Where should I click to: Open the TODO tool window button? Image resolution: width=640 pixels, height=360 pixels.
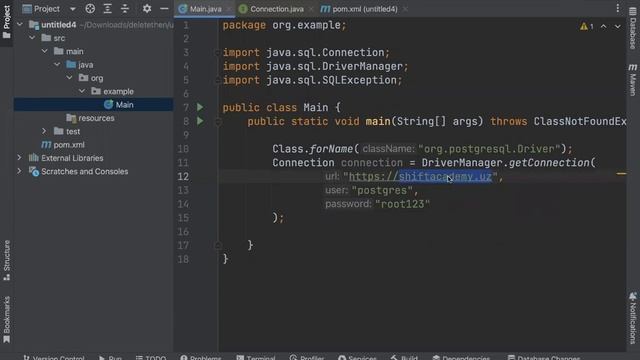pos(151,357)
